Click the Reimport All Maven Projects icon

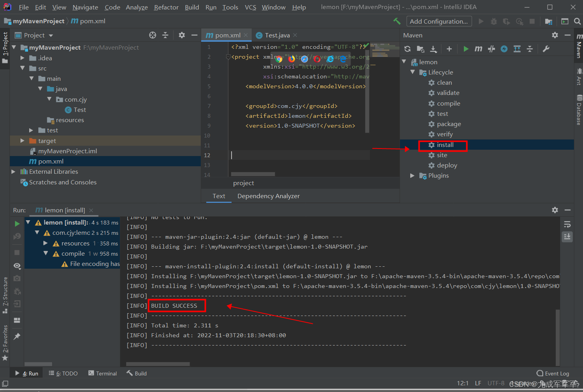407,49
